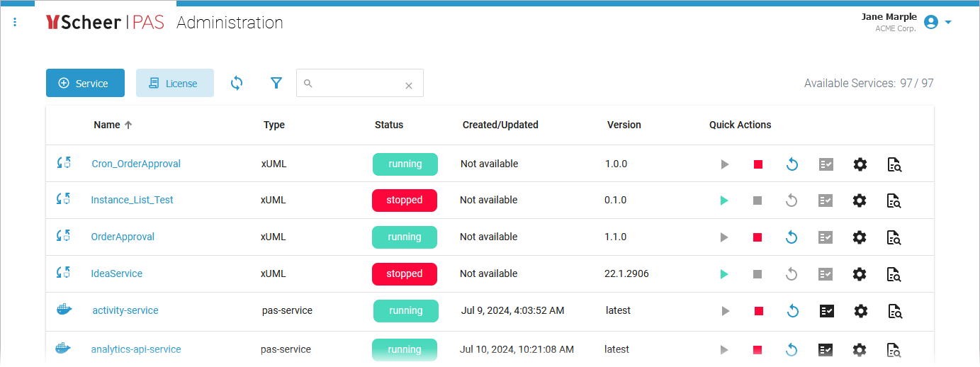Open checklist icon for analytics-api-service

826,349
